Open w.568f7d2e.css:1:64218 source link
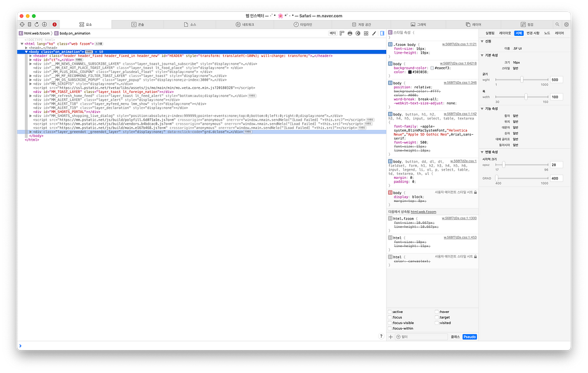Screen dimensions: 588x373 (x=458, y=64)
